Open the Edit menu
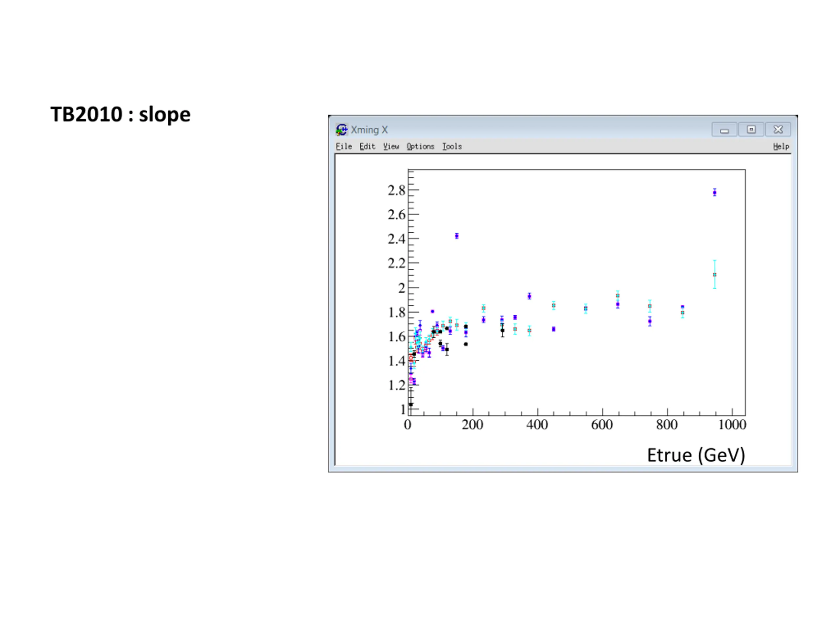Screen dimensions: 840x630 [367, 146]
